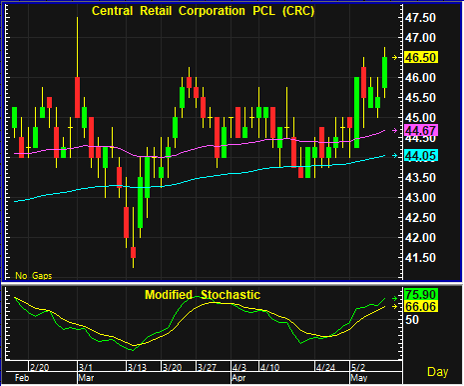Click the magenta 44.67 moving average value
The image size is (464, 386).
tap(421, 130)
